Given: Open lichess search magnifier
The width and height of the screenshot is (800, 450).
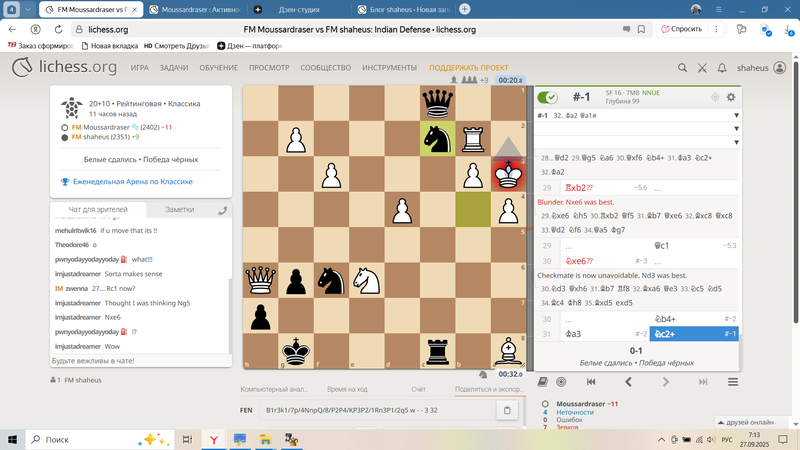Looking at the screenshot, I should click(x=682, y=67).
